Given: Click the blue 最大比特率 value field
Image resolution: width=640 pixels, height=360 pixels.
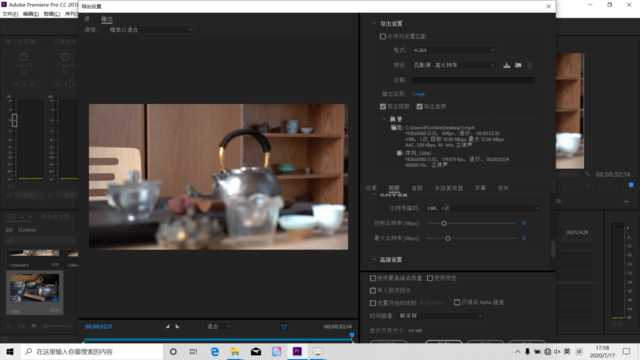Looking at the screenshot, I should (524, 238).
